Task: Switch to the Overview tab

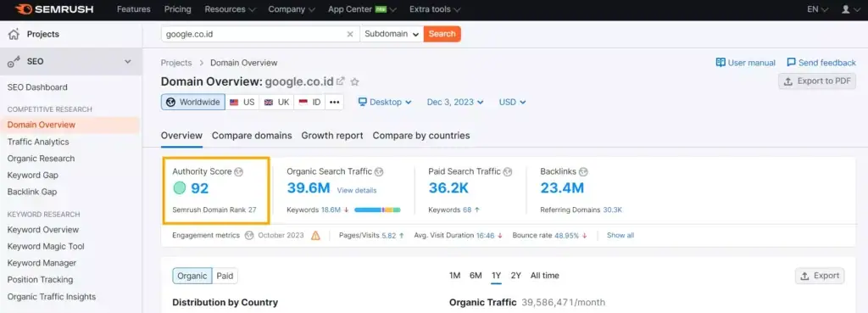Action: [x=181, y=136]
